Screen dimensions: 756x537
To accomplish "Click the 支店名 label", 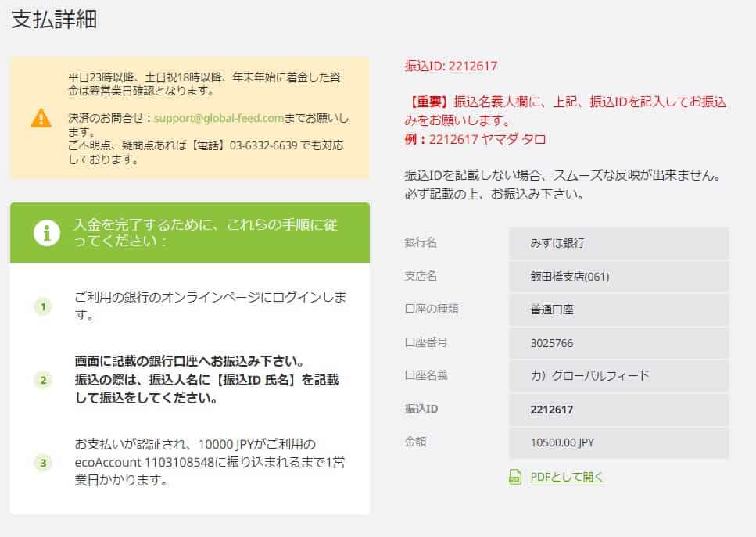I will 421,276.
